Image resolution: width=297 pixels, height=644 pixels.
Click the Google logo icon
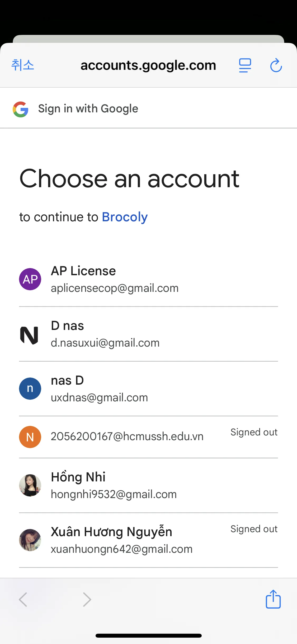click(21, 109)
